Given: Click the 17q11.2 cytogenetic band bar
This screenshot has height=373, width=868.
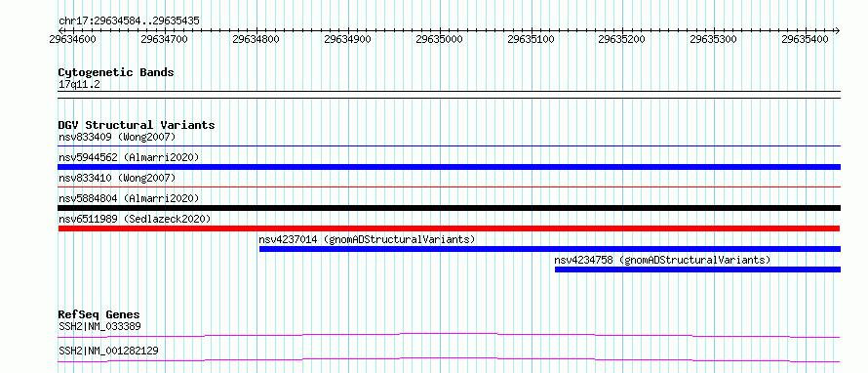Looking at the screenshot, I should 449,95.
